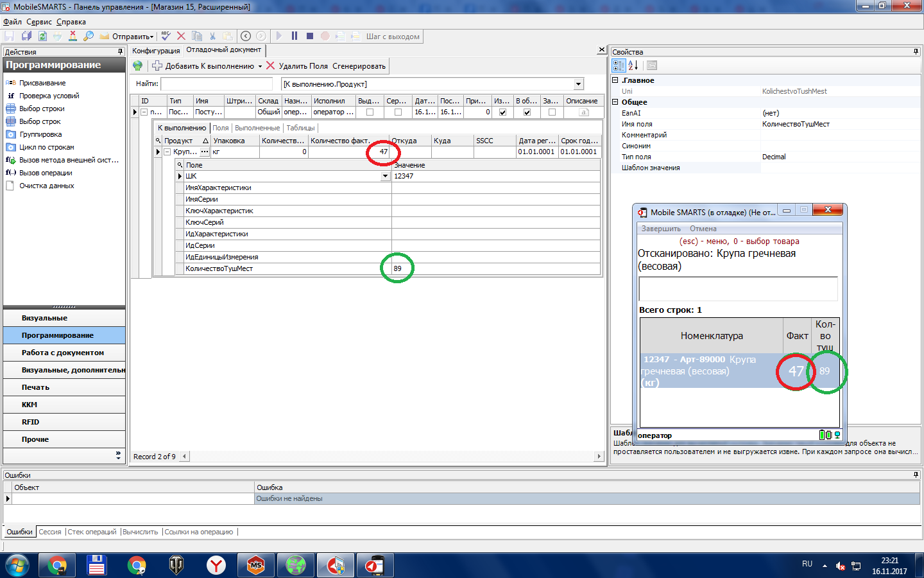Collapse the Круп… product row expander
The image size is (924, 578).
click(167, 152)
